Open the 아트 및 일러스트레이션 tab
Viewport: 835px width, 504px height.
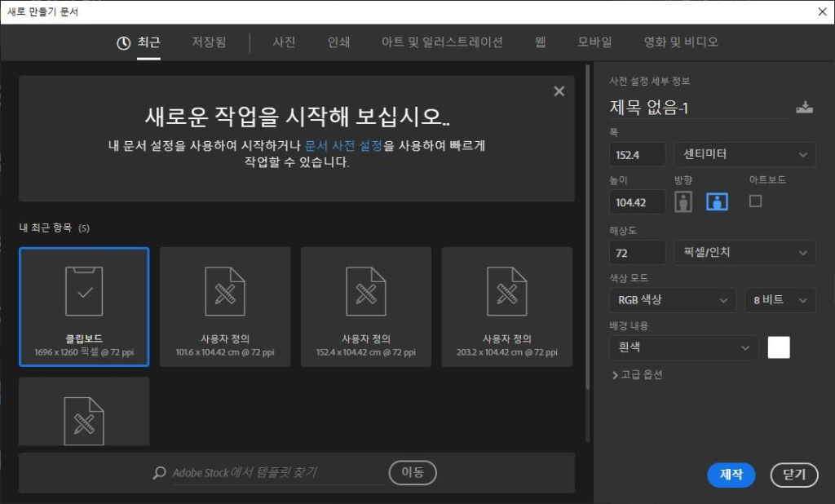click(442, 42)
